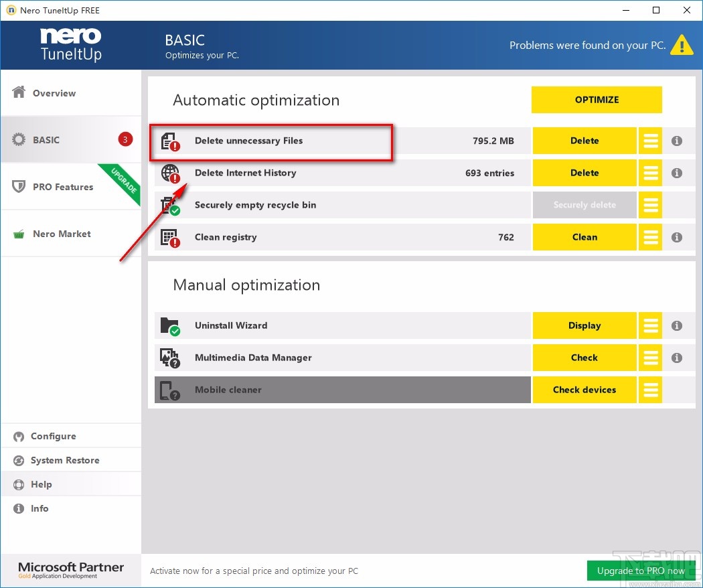
Task: Open options menu for Delete Internet History
Action: pyautogui.click(x=651, y=173)
